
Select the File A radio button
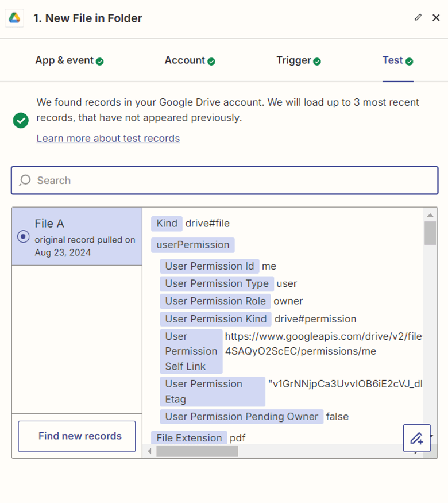point(24,236)
